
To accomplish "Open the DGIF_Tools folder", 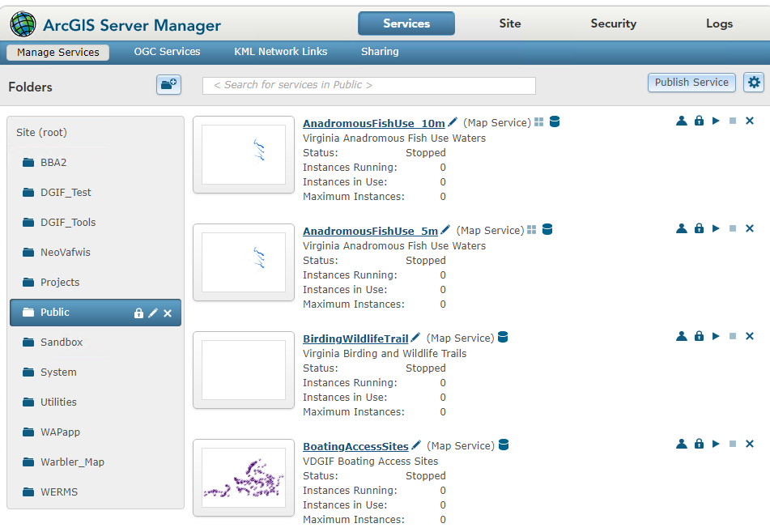I will pyautogui.click(x=59, y=223).
